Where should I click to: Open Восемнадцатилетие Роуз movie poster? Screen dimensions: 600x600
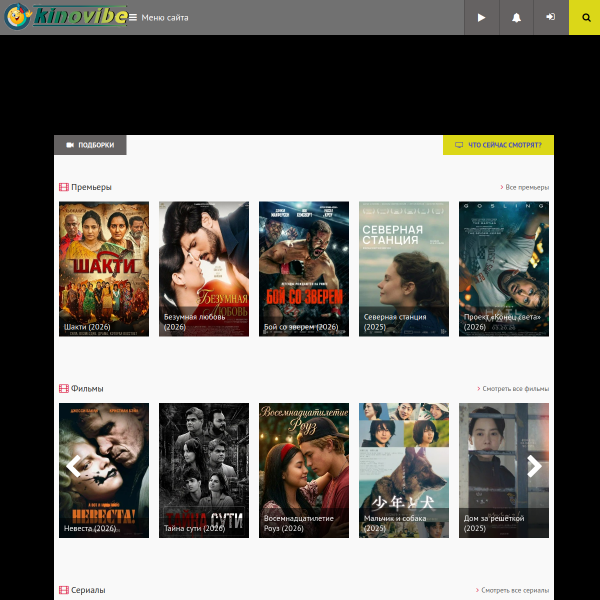click(304, 470)
